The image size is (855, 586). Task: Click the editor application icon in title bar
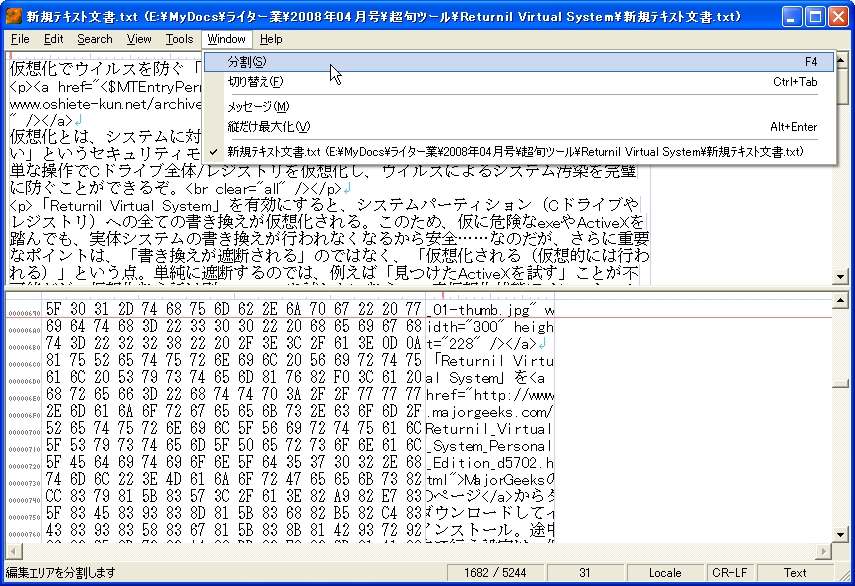14,16
